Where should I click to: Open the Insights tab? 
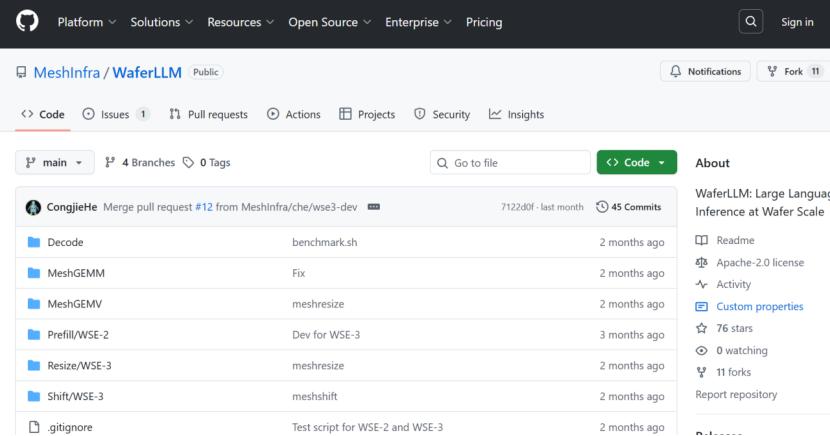point(516,114)
